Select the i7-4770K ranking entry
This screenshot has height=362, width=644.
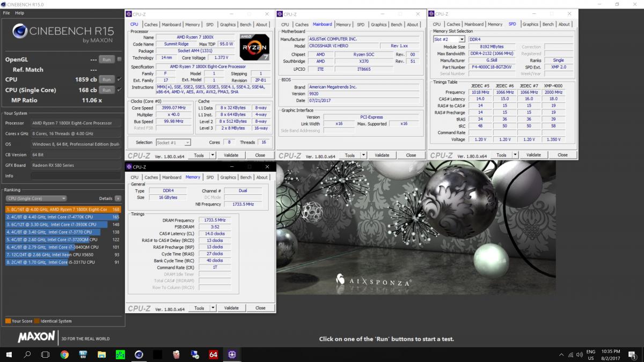click(x=63, y=217)
